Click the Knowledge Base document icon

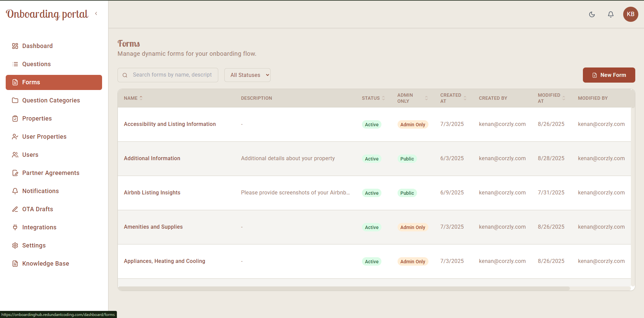pos(15,264)
